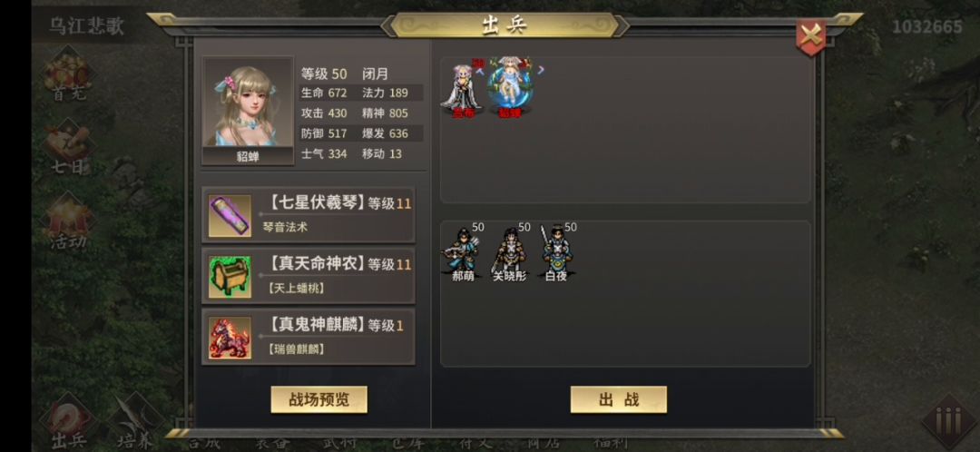This screenshot has width=980, height=452.
Task: View the 貂蝉 character portrait
Action: point(248,110)
